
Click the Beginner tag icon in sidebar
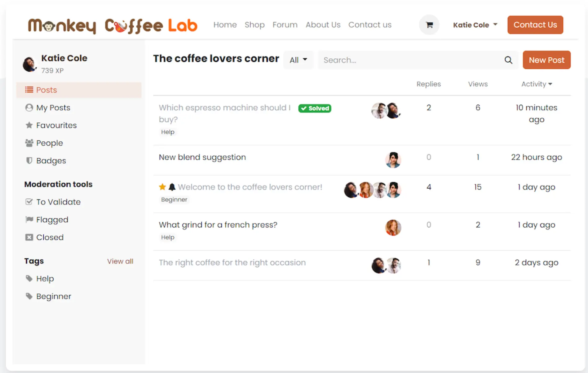tap(29, 296)
